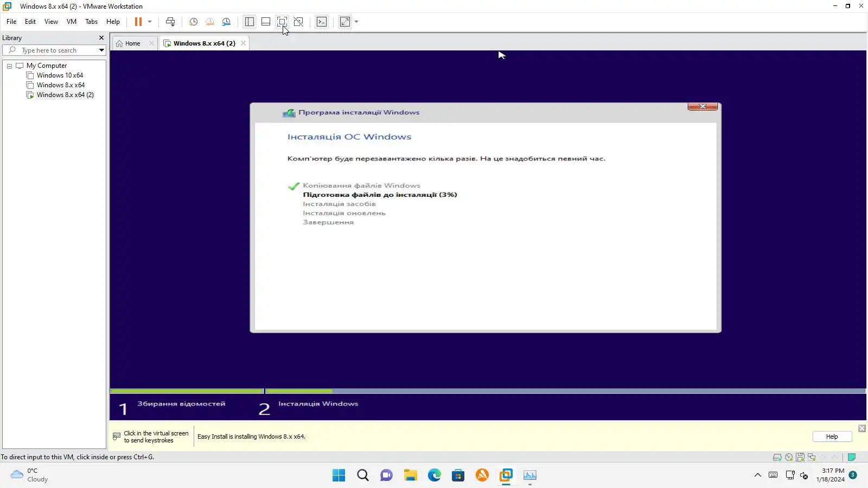Viewport: 868px width, 488px height.
Task: Launch Microsoft Edge from the taskbar
Action: pos(434,476)
